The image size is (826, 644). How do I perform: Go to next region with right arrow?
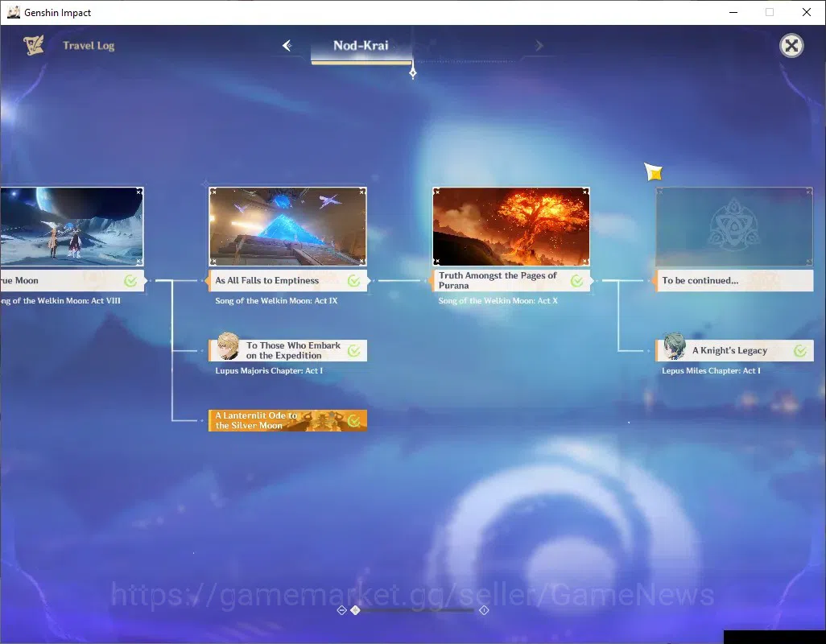[x=539, y=46]
